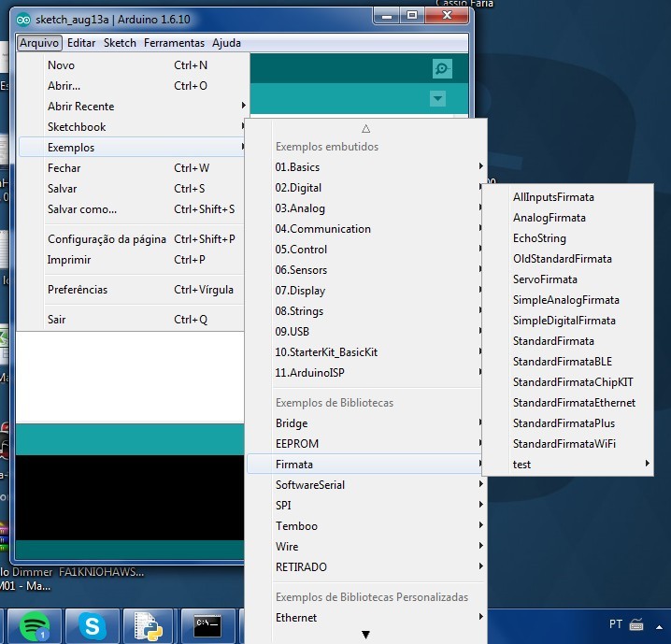Select the Exemplos menu entry

132,147
